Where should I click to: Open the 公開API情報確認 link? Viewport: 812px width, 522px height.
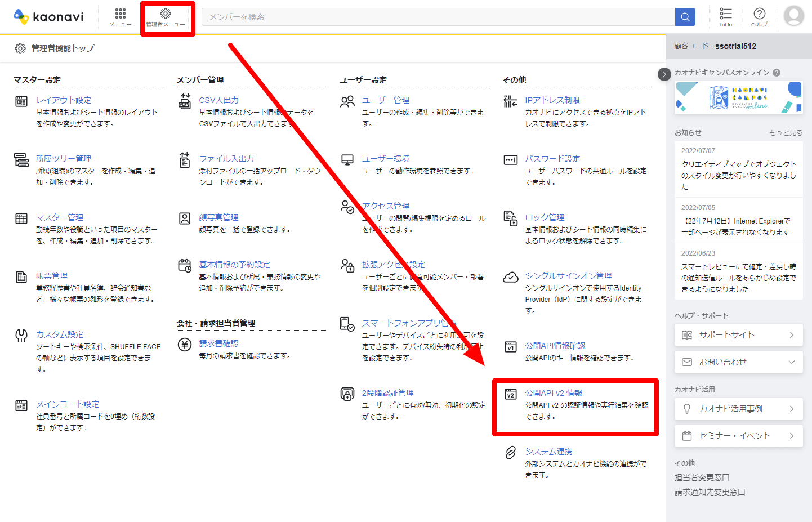(x=555, y=346)
